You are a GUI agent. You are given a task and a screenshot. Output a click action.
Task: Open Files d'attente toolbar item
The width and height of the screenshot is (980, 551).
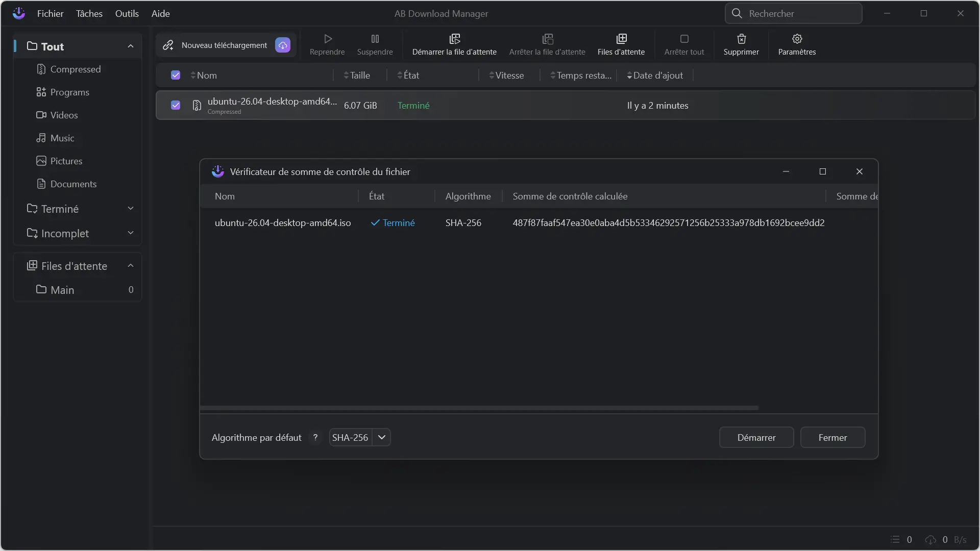tap(621, 45)
